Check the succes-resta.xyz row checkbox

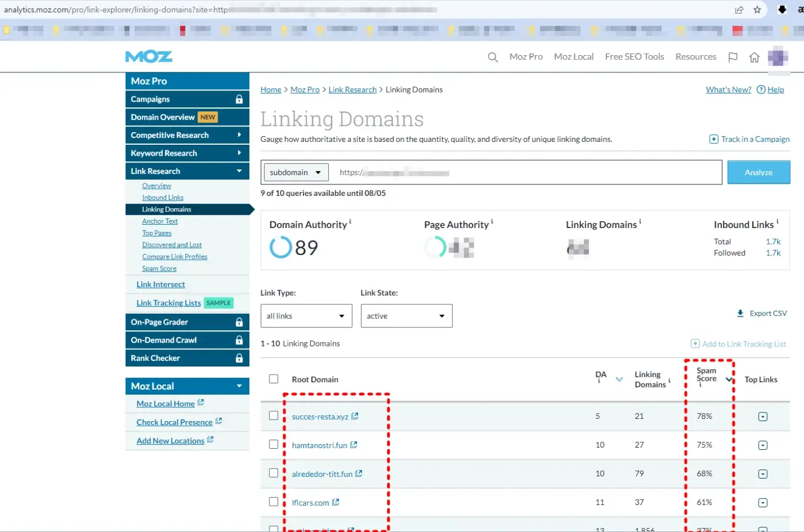[274, 415]
